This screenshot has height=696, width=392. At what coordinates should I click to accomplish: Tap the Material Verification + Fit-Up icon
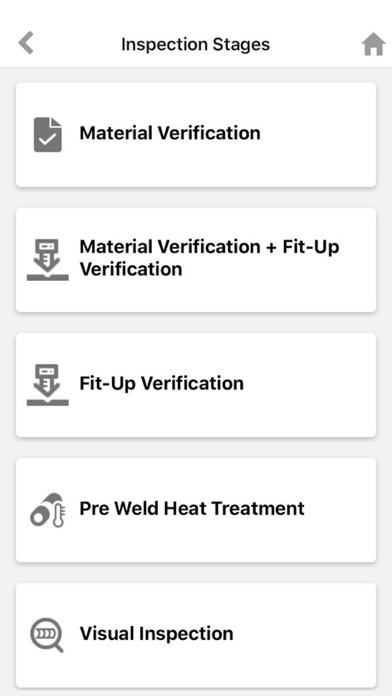[x=48, y=260]
